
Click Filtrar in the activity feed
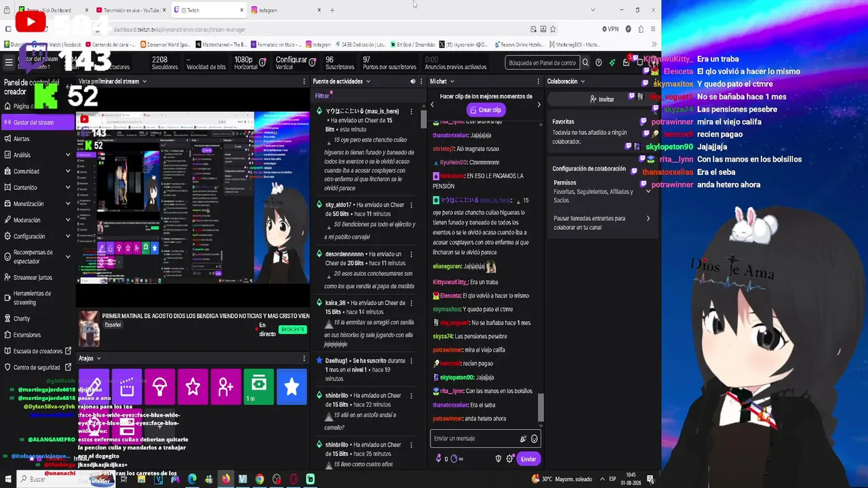322,96
